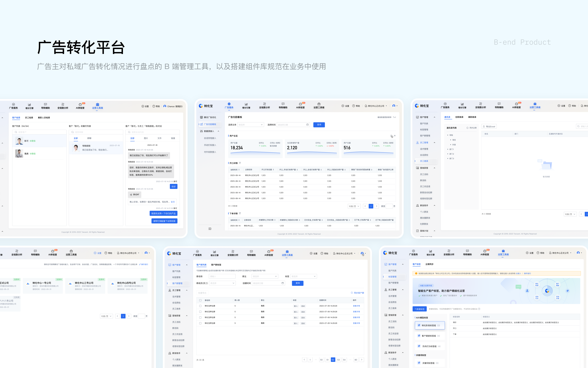This screenshot has height=368, width=588.
Task: Click 搜索客户 search box in 客户列表
Action: pyautogui.click(x=39, y=132)
